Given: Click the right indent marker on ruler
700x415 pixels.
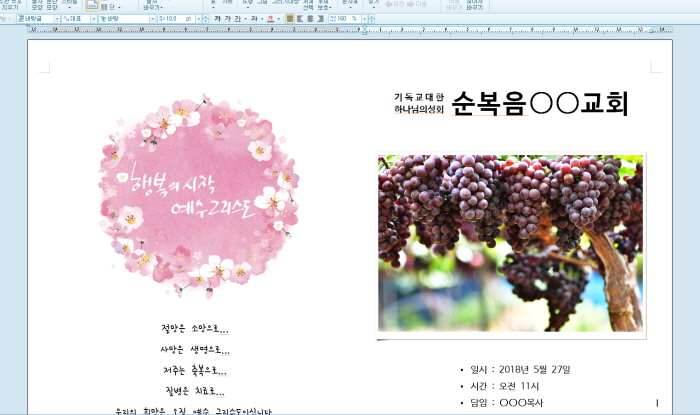Looking at the screenshot, I should [651, 31].
